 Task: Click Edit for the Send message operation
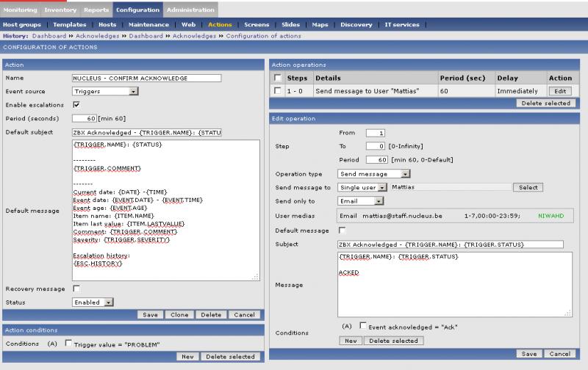[559, 90]
